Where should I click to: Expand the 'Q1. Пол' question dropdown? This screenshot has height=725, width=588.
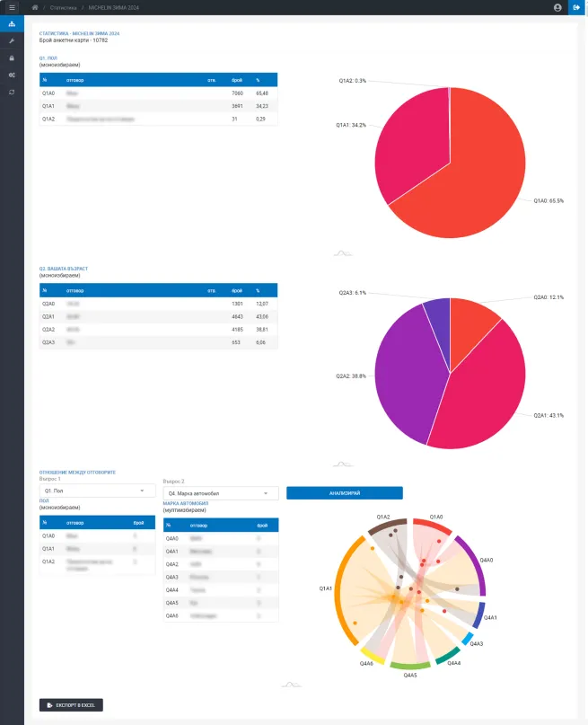tap(97, 491)
